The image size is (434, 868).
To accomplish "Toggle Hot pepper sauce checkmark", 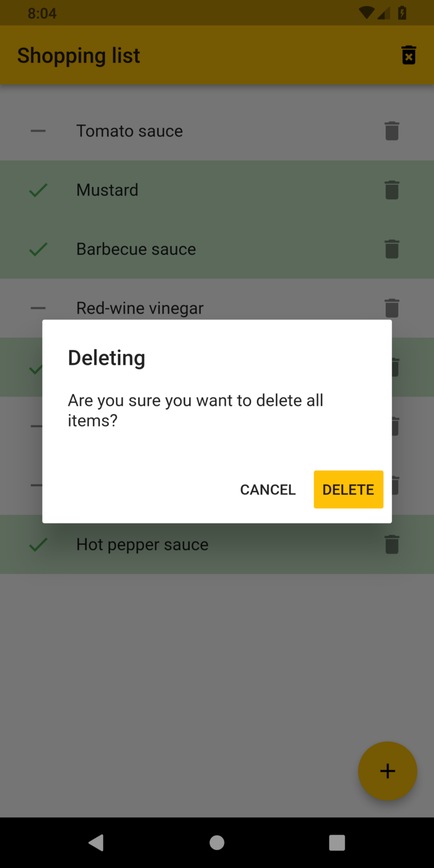I will click(38, 544).
